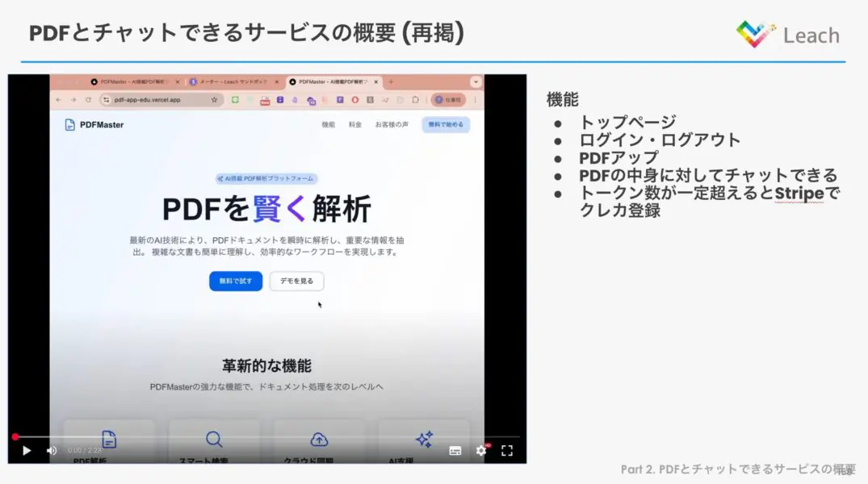This screenshot has height=484, width=868.
Task: Bookmark page with the star icon
Action: coord(214,99)
